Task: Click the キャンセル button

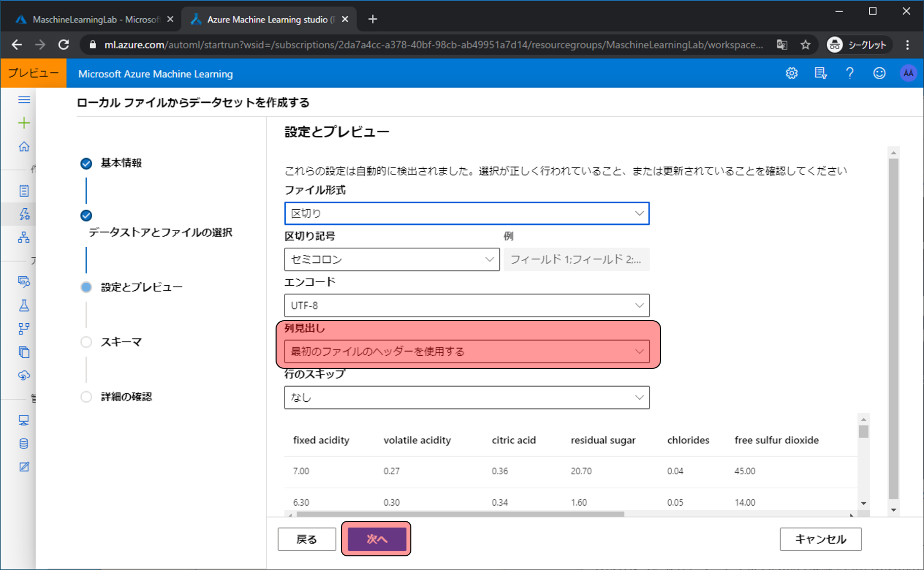Action: [820, 539]
